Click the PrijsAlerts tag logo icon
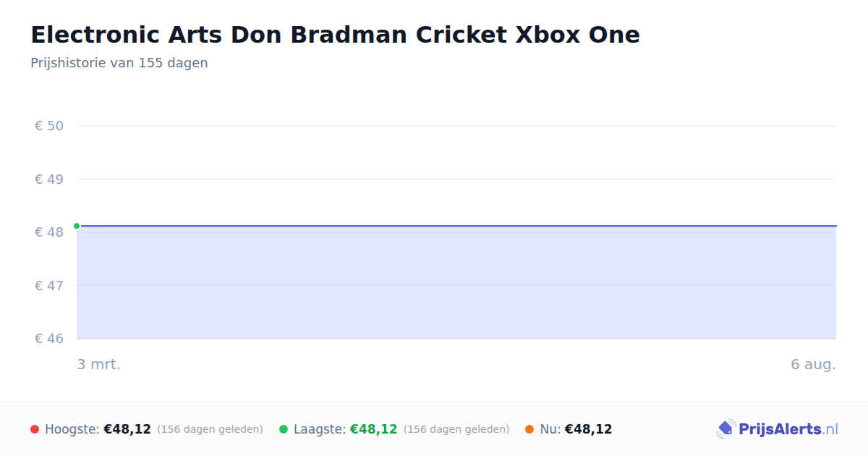 (x=726, y=429)
